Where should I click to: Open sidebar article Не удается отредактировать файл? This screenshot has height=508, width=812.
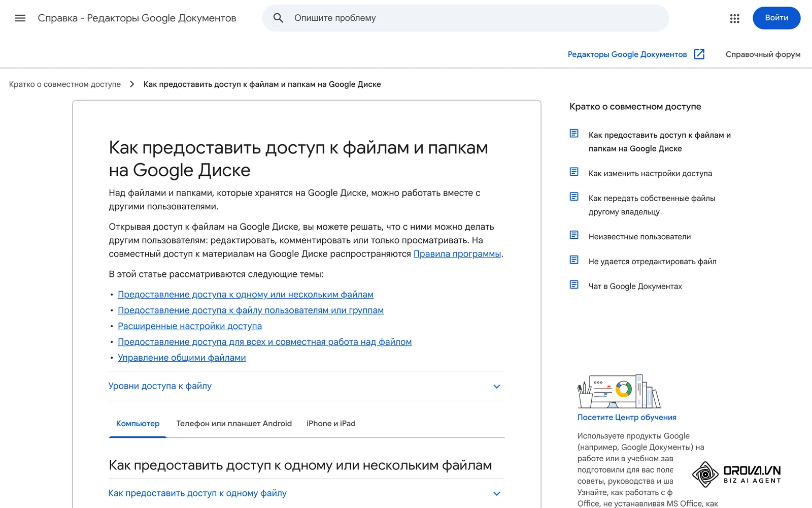coord(652,262)
